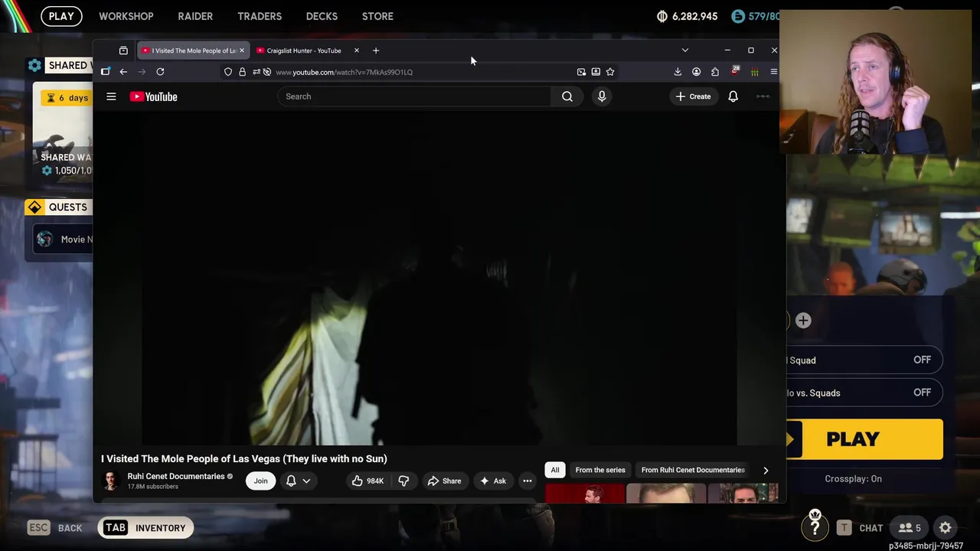This screenshot has height=551, width=980.
Task: Open the recent browsing tab overview icon
Action: (123, 51)
